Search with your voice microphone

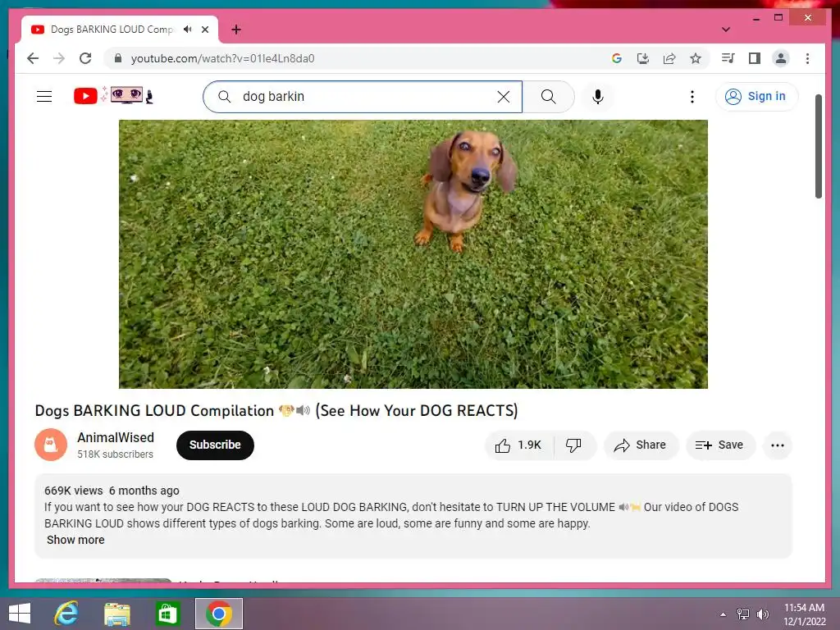click(x=598, y=97)
